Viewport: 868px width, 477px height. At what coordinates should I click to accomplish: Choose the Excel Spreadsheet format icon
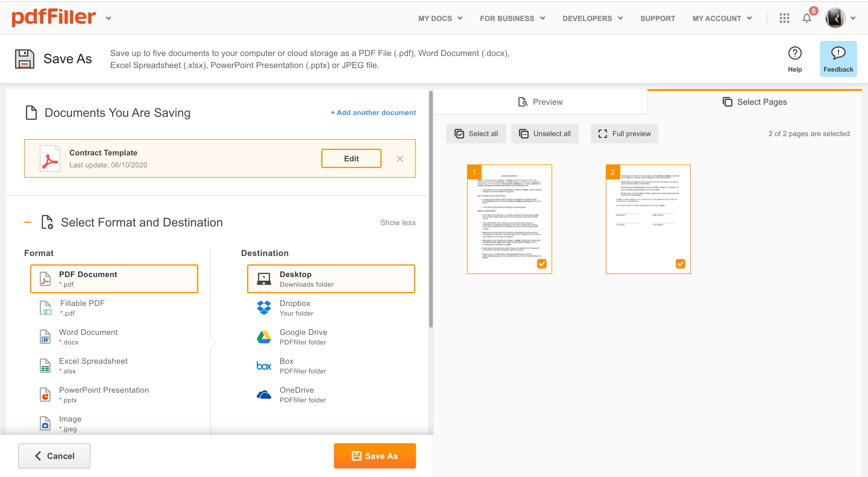(x=45, y=366)
